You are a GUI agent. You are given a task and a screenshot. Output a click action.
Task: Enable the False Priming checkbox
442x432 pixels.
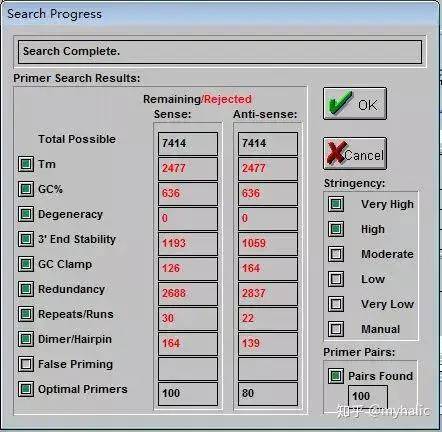[26, 364]
